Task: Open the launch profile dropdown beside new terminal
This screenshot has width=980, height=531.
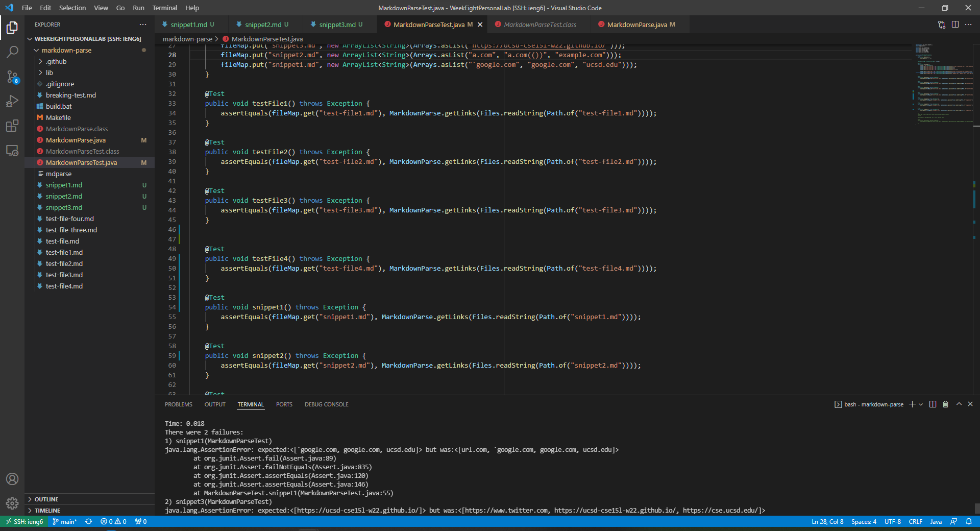Action: 921,404
